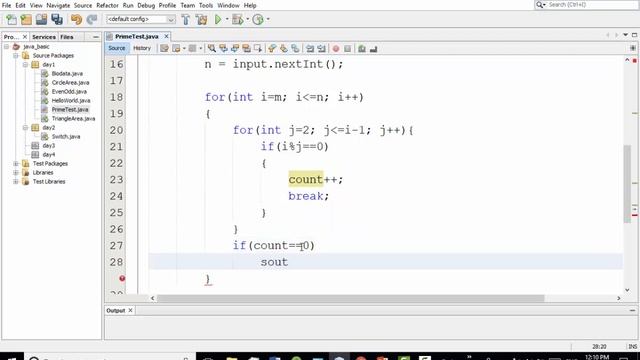This screenshot has height=360, width=640.
Task: Select Biodata.java in project tree
Action: 67,73
